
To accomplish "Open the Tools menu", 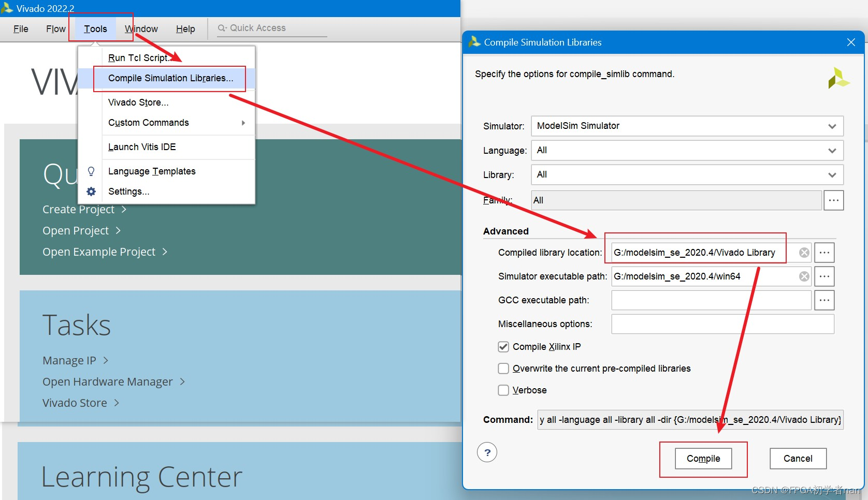I will [95, 29].
